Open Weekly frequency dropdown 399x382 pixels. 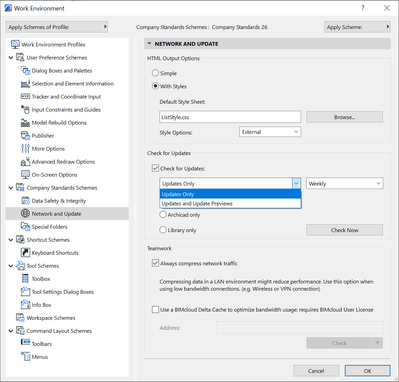(x=345, y=183)
